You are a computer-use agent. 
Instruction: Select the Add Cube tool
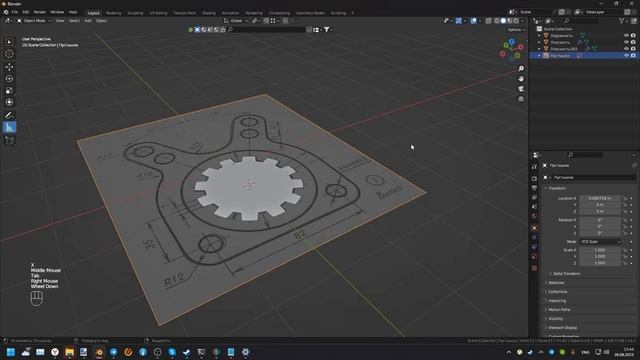point(9,140)
